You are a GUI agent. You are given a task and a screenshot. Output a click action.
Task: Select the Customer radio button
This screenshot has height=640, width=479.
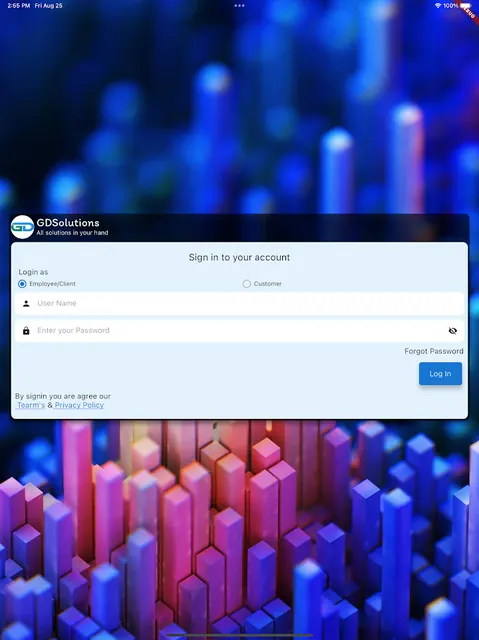[x=246, y=284]
